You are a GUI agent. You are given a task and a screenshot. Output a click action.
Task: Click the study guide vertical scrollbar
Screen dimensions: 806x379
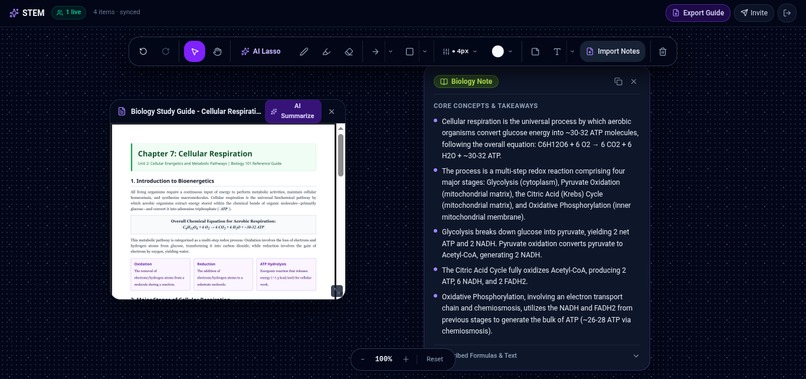pos(340,154)
